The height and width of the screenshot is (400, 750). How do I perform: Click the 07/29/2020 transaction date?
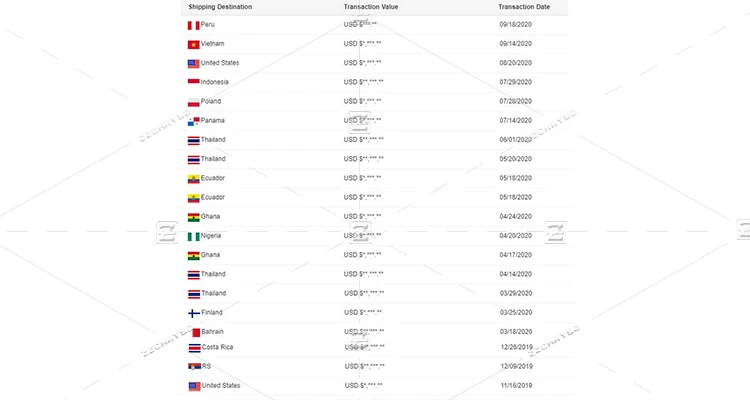[517, 82]
